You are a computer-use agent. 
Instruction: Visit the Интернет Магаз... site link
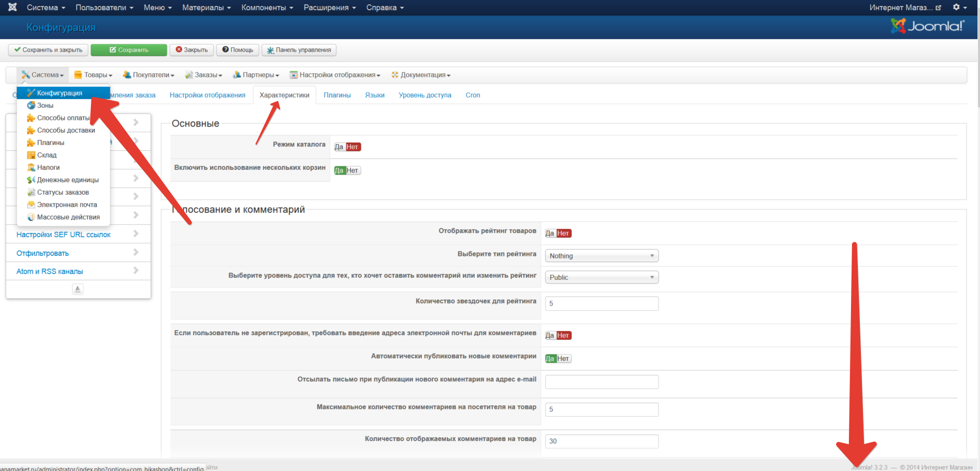pos(905,7)
